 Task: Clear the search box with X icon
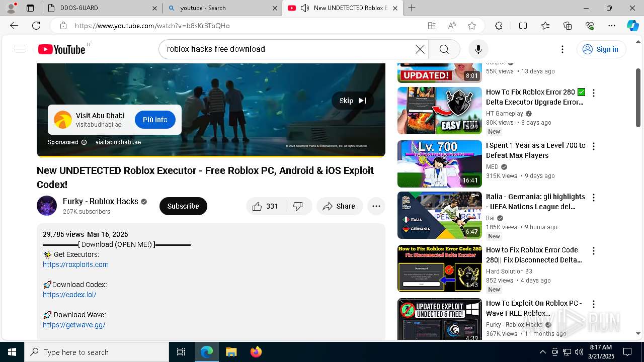(x=420, y=49)
